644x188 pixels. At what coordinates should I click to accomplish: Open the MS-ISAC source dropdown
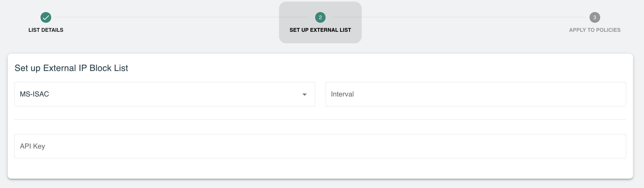pyautogui.click(x=165, y=94)
